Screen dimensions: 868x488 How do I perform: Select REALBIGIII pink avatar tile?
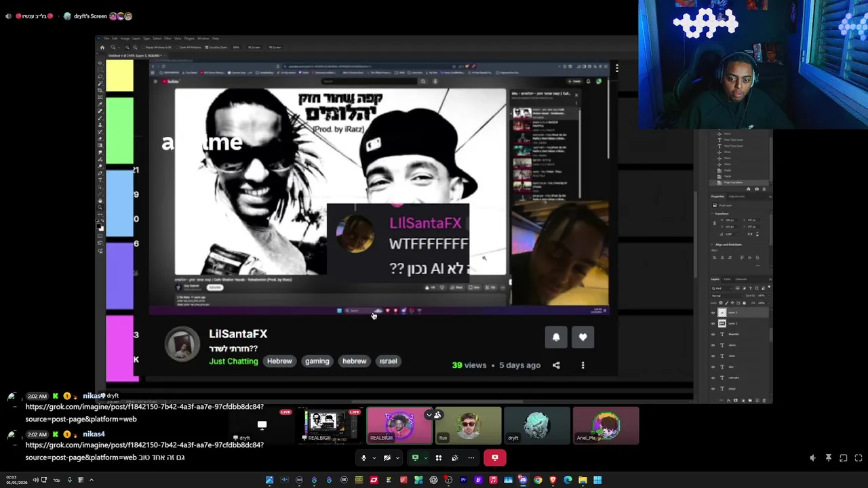point(399,425)
